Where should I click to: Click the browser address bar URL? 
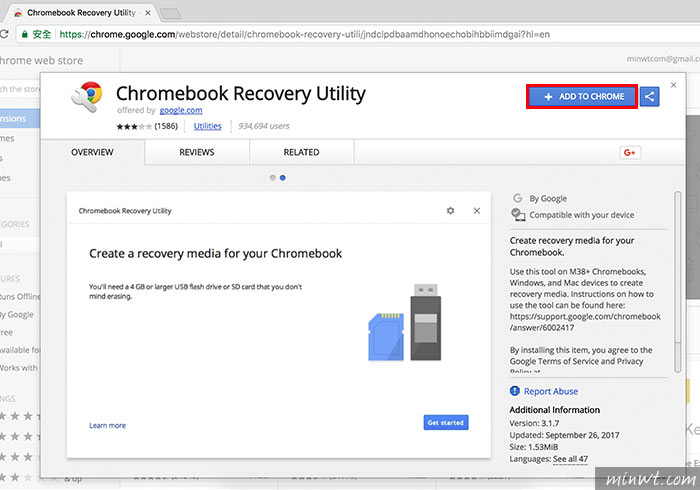(304, 34)
